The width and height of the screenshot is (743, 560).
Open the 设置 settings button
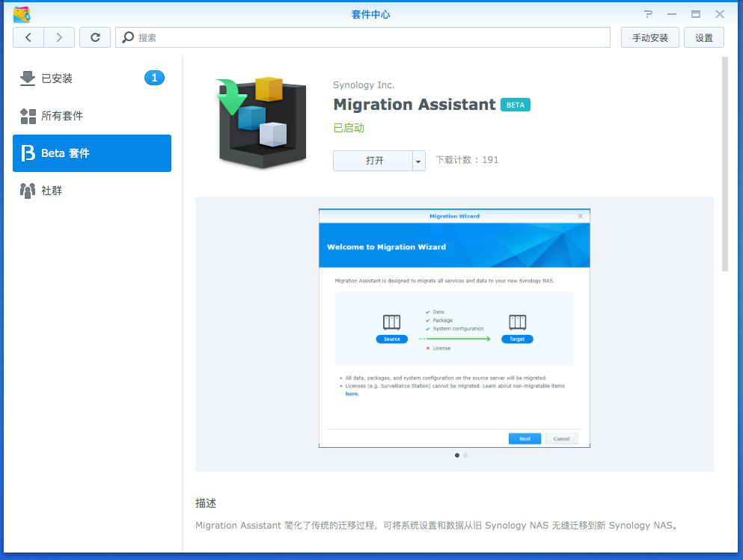tap(703, 37)
